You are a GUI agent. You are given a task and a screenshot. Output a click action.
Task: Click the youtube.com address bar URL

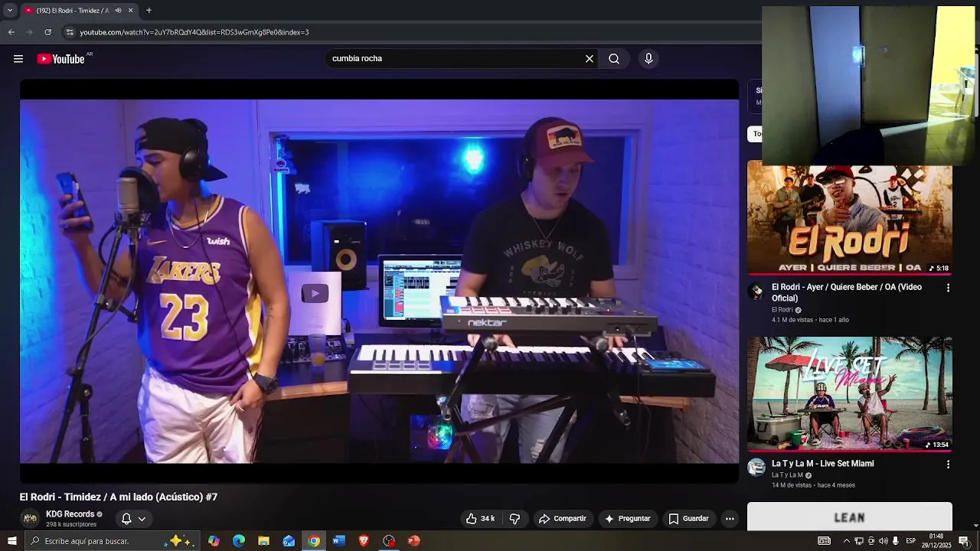194,32
